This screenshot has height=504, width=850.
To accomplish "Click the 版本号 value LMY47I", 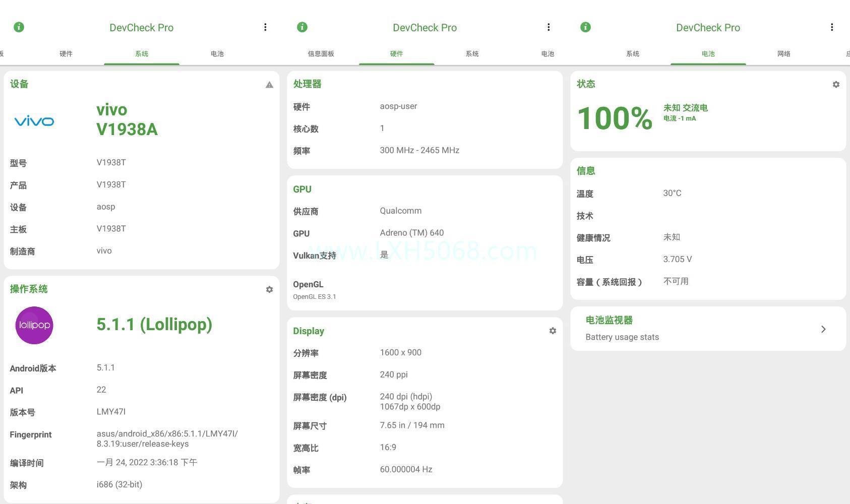I will pyautogui.click(x=111, y=412).
